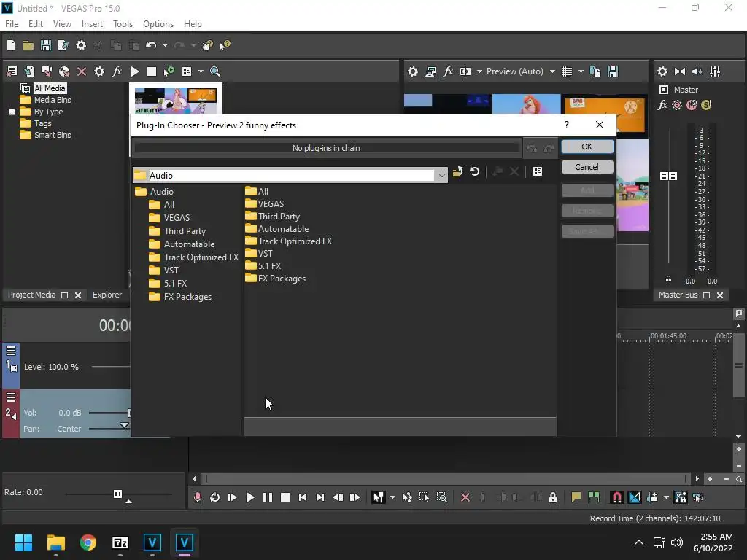
Task: Click OK in Plug-In Chooser
Action: click(587, 147)
